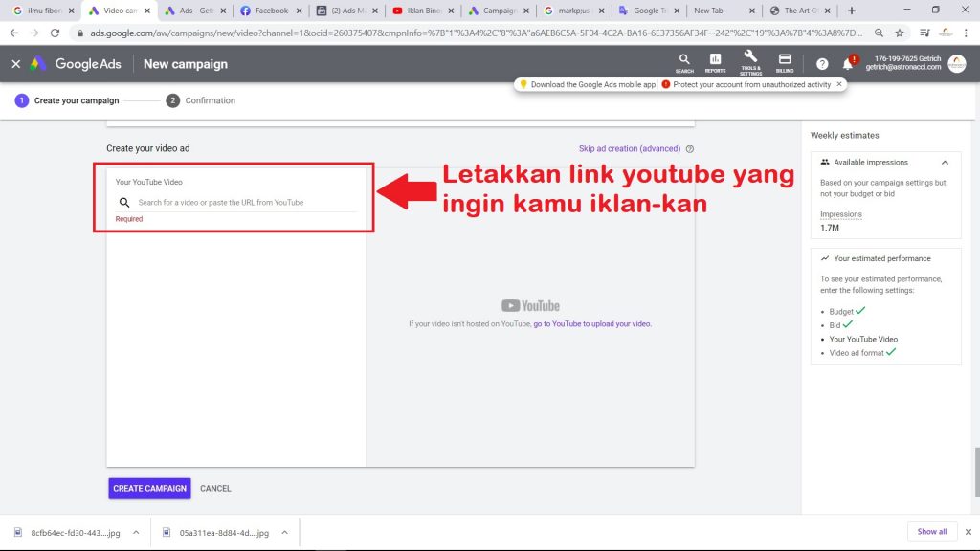Close the New campaign editor with X
This screenshot has width=980, height=551.
click(x=15, y=64)
